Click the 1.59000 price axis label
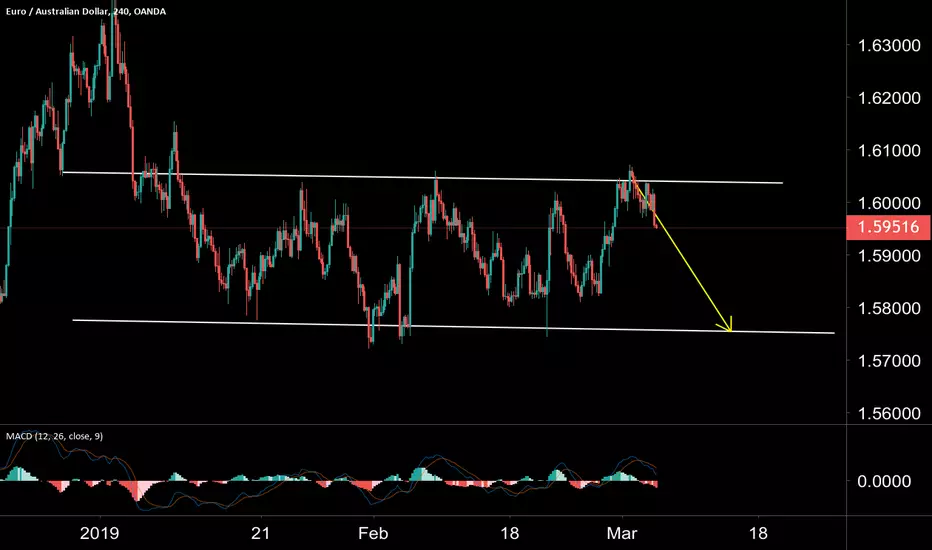932x550 pixels. click(889, 256)
